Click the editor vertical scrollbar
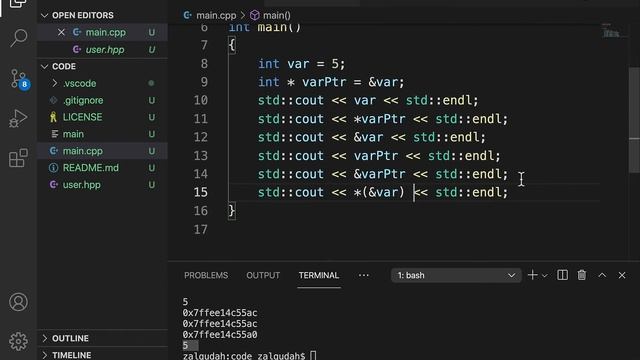This screenshot has width=640, height=360. (634, 120)
